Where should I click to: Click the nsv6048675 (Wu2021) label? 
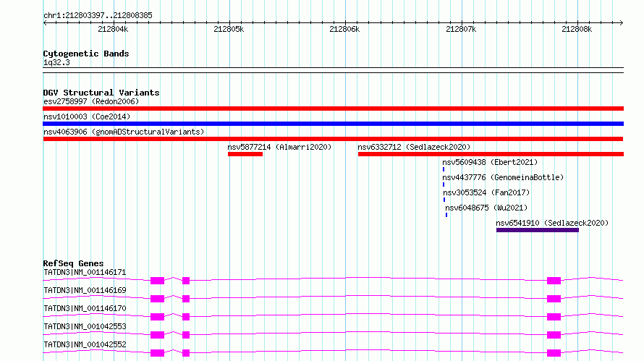(x=486, y=208)
